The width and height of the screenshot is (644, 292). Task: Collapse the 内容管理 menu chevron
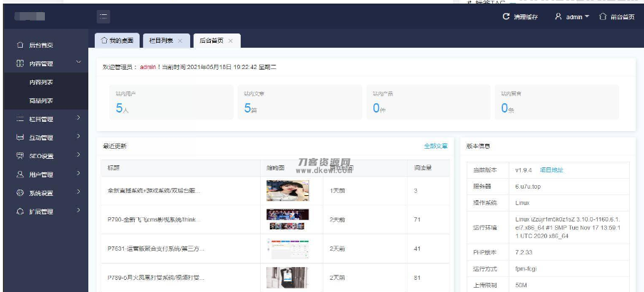click(78, 63)
